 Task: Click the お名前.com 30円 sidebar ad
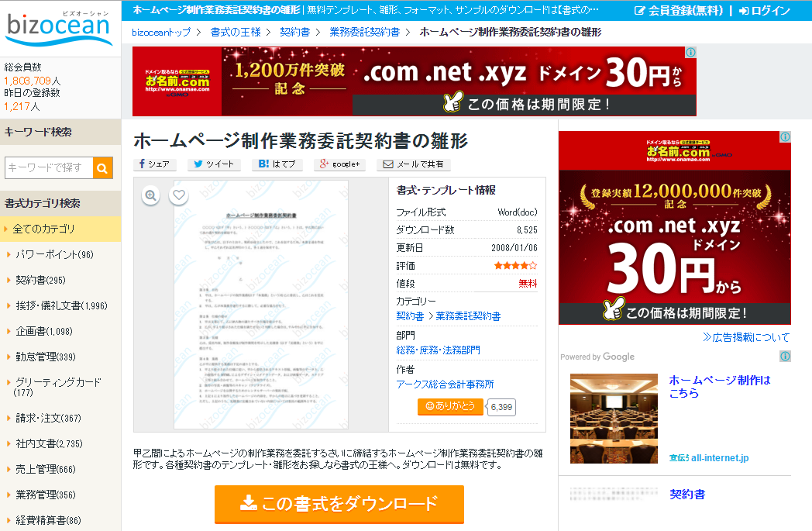coord(675,228)
